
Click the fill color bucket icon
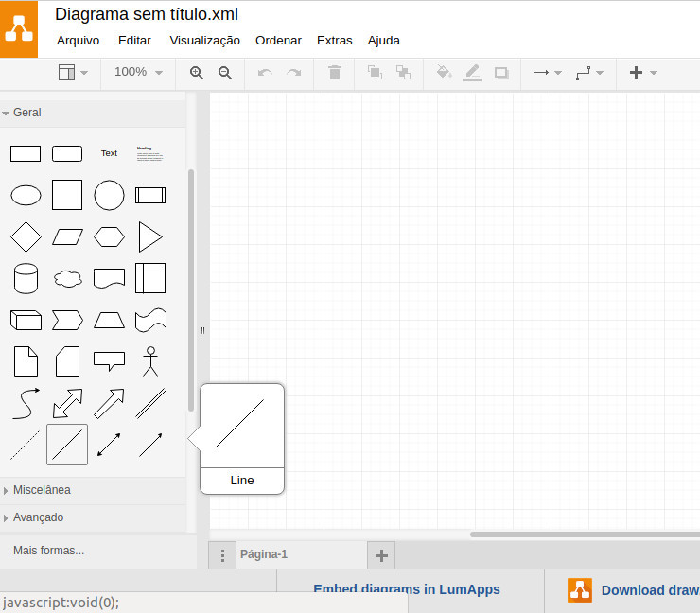pyautogui.click(x=444, y=73)
